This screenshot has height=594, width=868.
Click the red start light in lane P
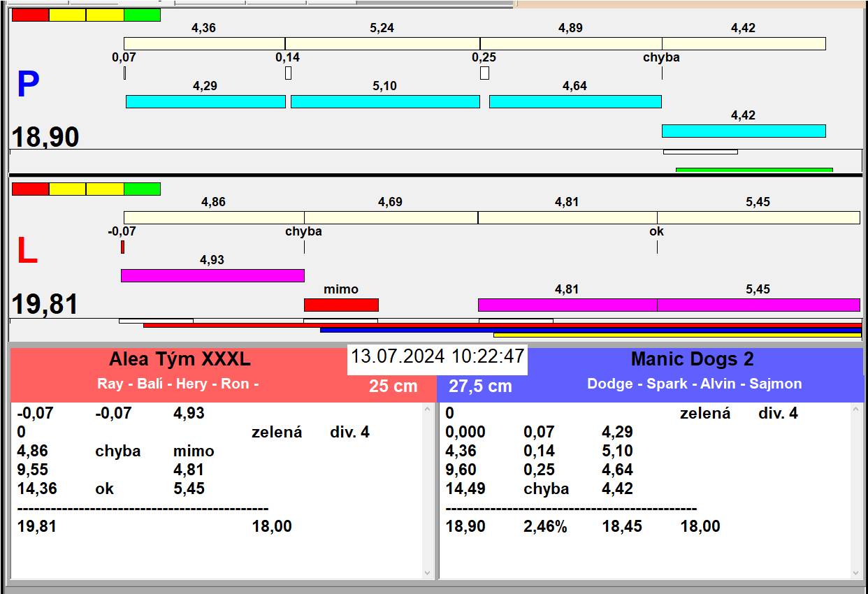point(31,15)
